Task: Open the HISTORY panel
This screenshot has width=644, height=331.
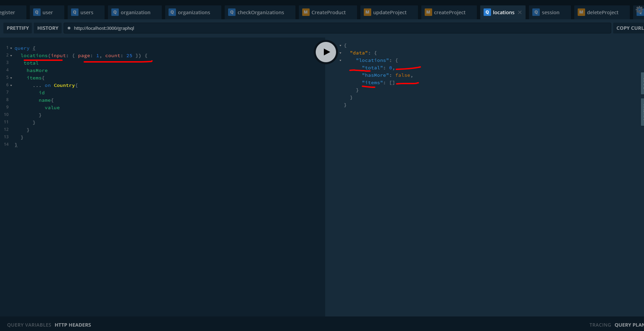Action: (47, 28)
